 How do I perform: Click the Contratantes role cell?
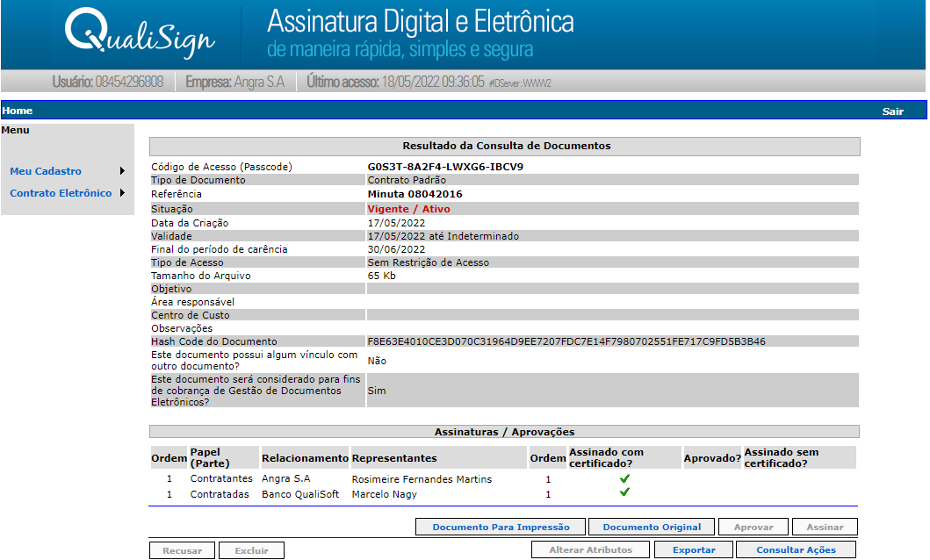click(221, 479)
